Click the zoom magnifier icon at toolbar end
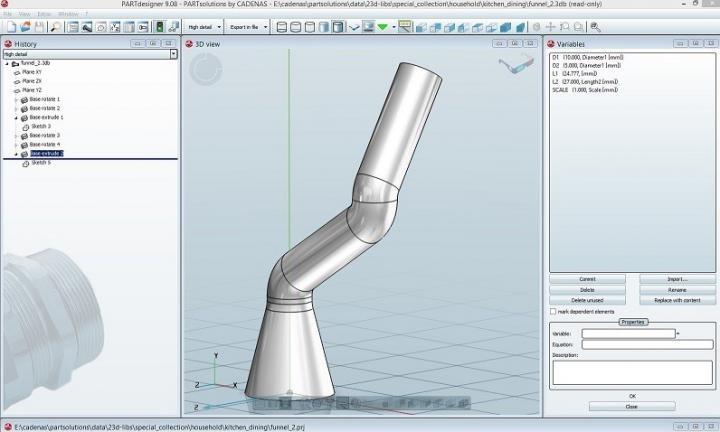The height and width of the screenshot is (432, 720). pyautogui.click(x=595, y=27)
